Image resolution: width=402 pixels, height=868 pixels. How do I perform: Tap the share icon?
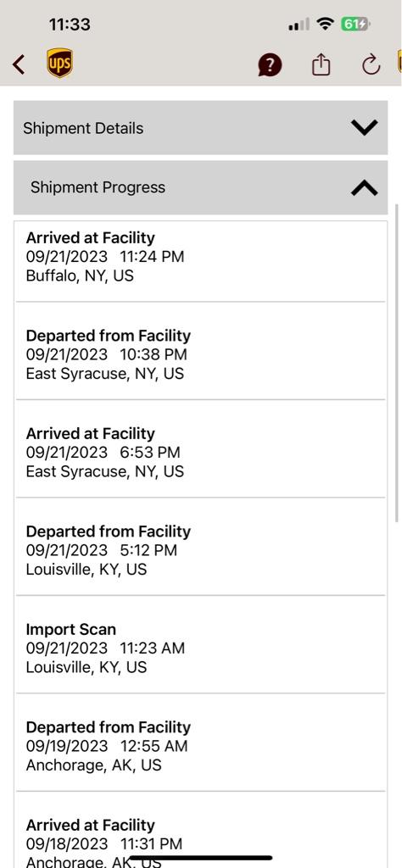click(321, 64)
